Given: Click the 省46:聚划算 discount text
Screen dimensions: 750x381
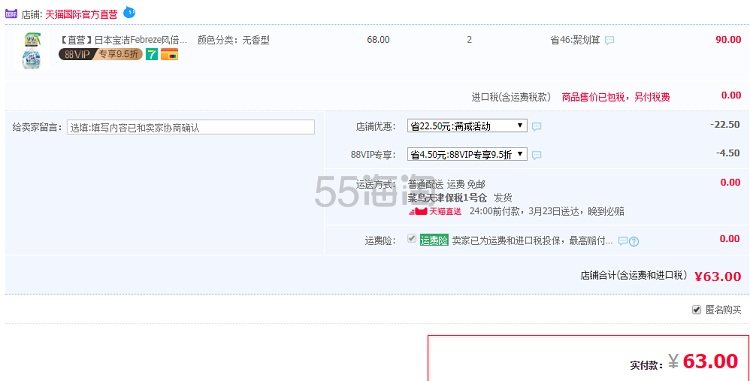Looking at the screenshot, I should click(575, 40).
